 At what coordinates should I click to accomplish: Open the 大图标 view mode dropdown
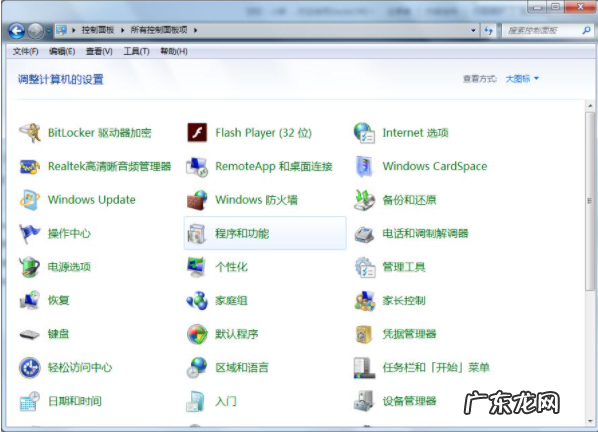pos(522,79)
